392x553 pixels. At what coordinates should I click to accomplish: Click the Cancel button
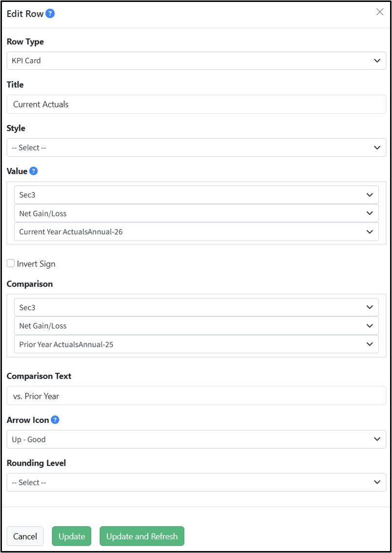(25, 536)
